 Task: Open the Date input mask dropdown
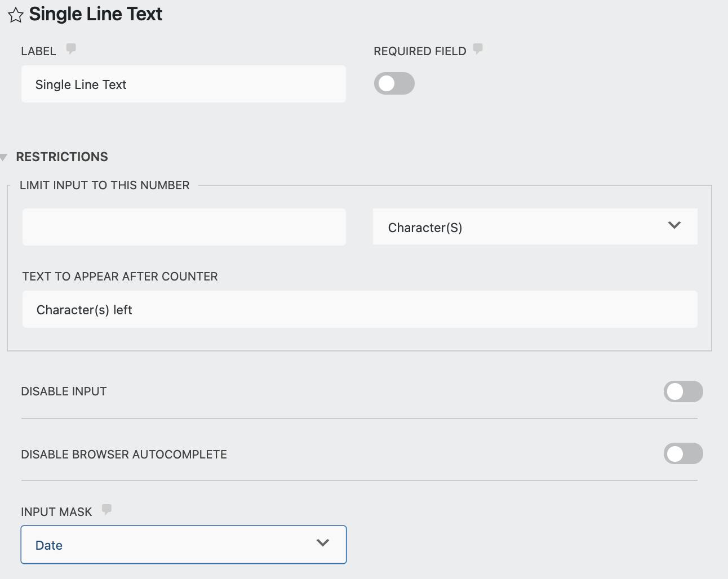click(183, 544)
